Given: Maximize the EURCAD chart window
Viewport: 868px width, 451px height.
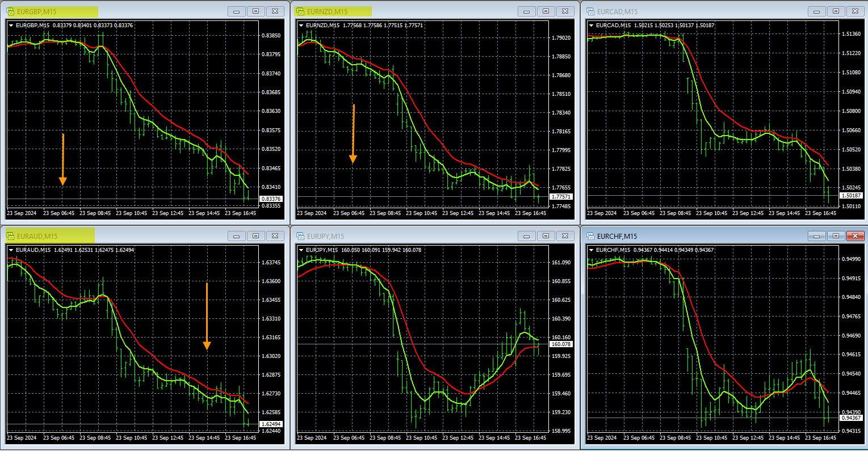Looking at the screenshot, I should pyautogui.click(x=836, y=11).
